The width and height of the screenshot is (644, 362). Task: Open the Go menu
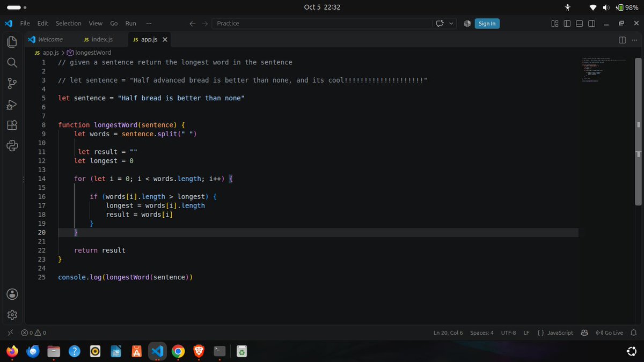click(x=114, y=23)
